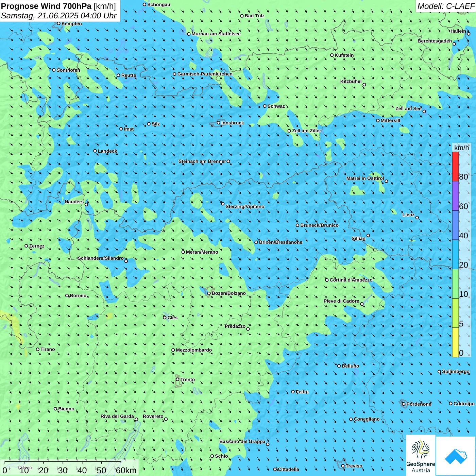
Task: Click the Bozen/Bolzano city marker
Action: [209, 293]
